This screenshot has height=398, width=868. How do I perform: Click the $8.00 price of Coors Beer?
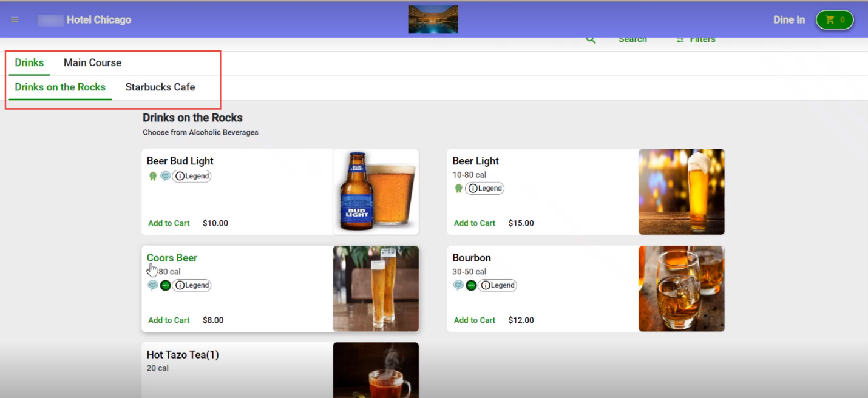click(213, 320)
